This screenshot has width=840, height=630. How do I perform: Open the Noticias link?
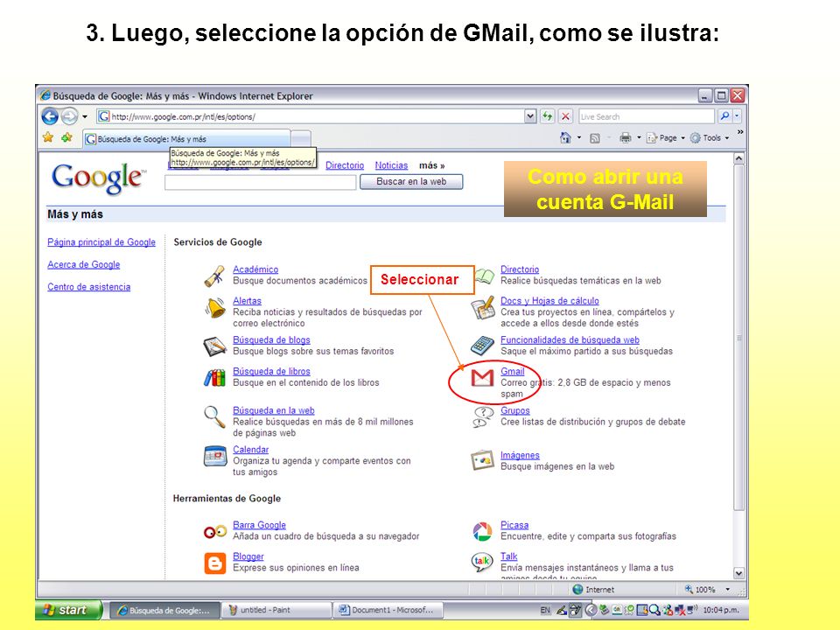click(x=391, y=165)
